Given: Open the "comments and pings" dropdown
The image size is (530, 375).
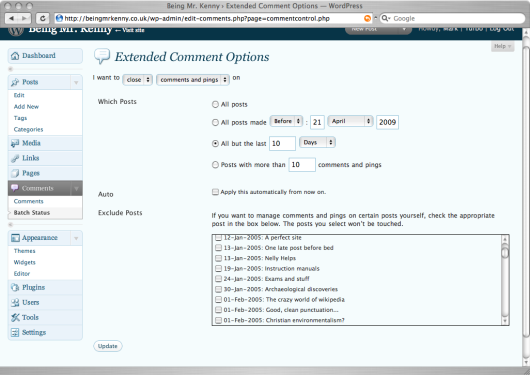Looking at the screenshot, I should (x=193, y=80).
